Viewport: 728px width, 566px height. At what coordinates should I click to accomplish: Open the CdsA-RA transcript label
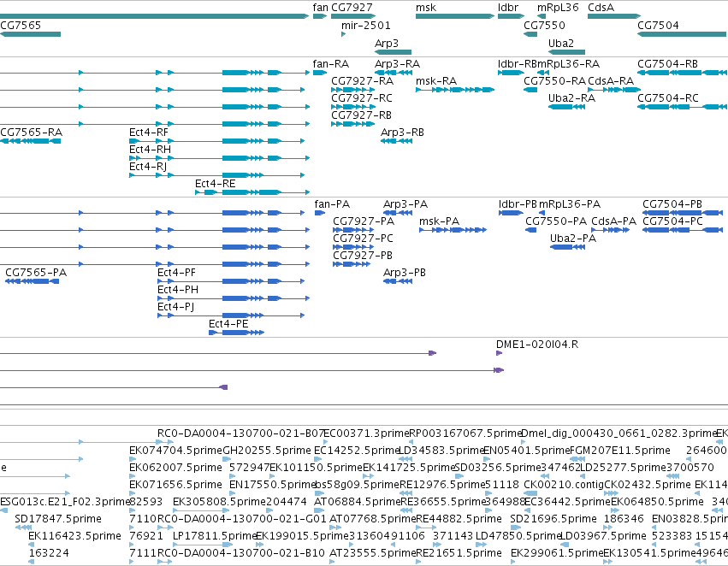611,81
